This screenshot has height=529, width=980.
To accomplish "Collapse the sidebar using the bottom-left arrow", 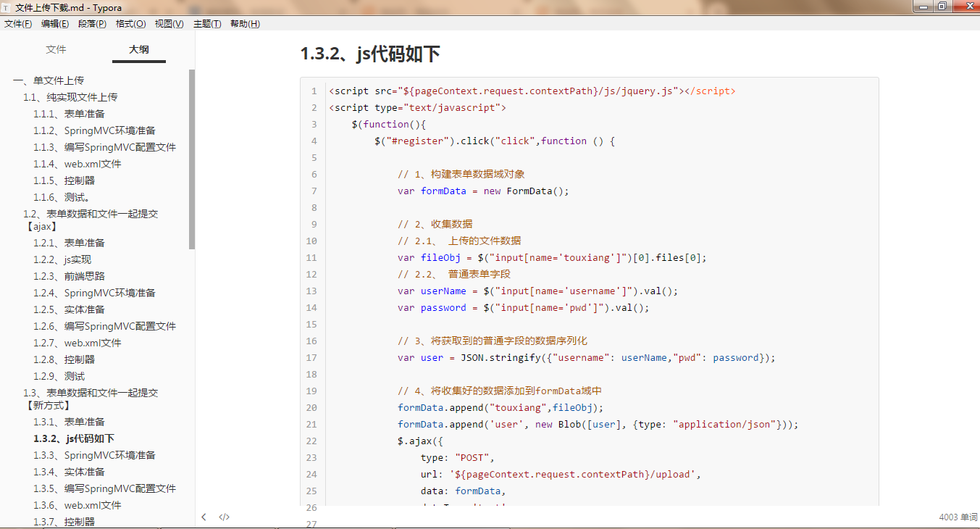I will click(204, 517).
